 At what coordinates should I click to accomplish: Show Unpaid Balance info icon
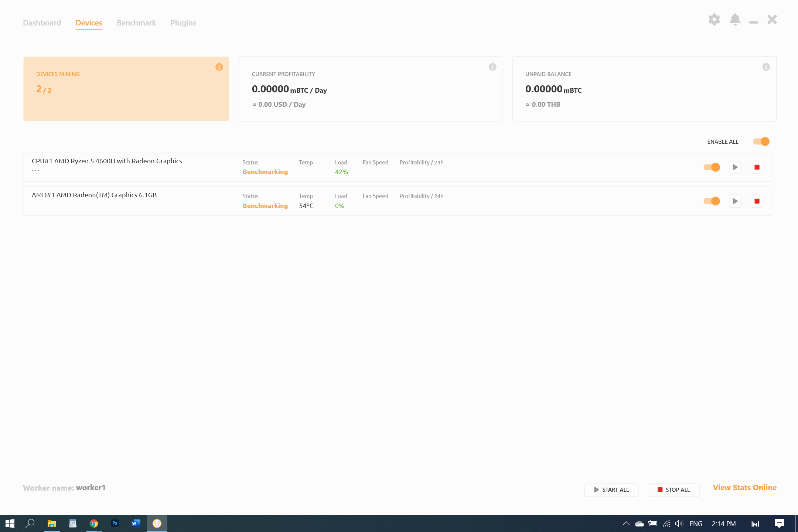pyautogui.click(x=766, y=67)
